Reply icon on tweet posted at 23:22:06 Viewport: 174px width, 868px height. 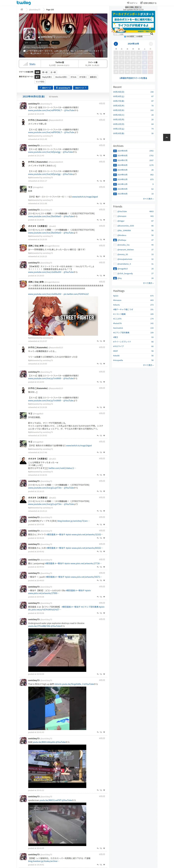click(x=98, y=114)
